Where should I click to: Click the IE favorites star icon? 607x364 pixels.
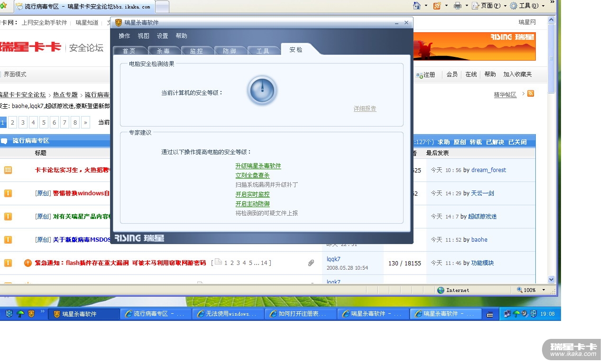pyautogui.click(x=4, y=6)
